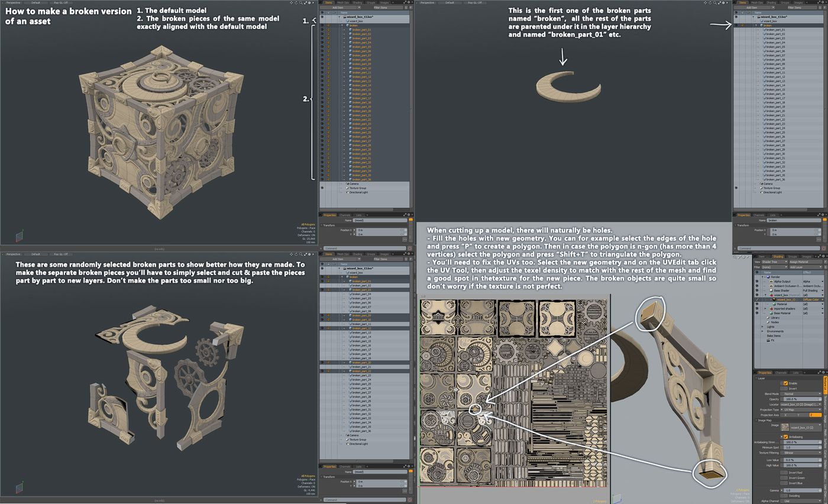Click Default shading button in top-right viewport
The width and height of the screenshot is (828, 504).
449,2
